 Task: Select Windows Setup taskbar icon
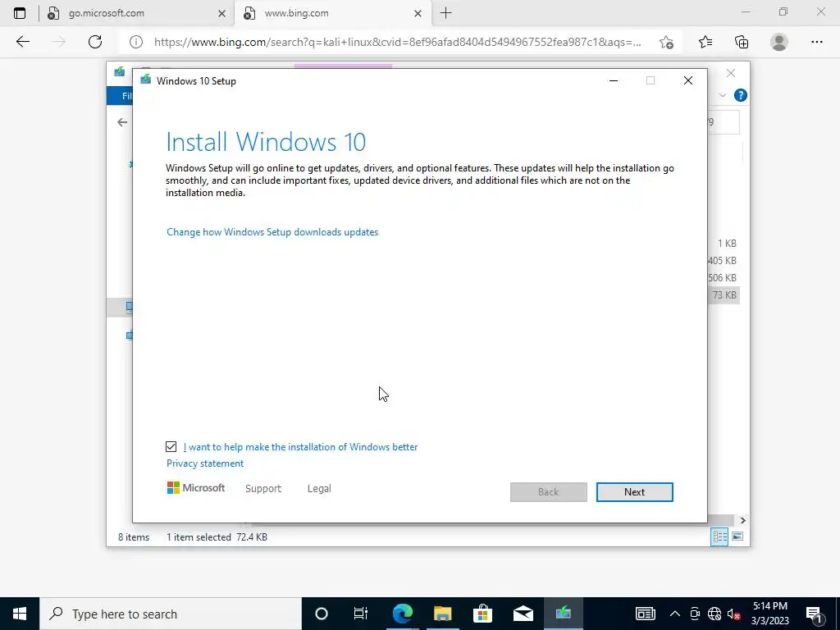[563, 614]
